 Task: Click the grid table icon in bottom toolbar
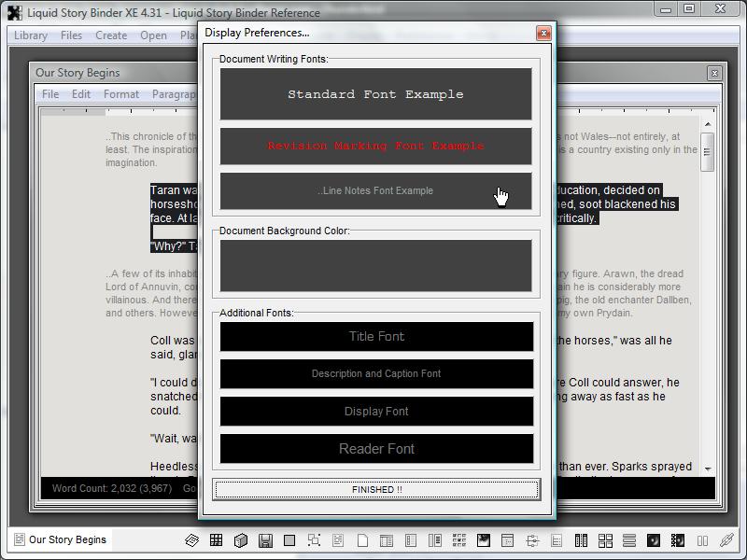click(x=216, y=540)
